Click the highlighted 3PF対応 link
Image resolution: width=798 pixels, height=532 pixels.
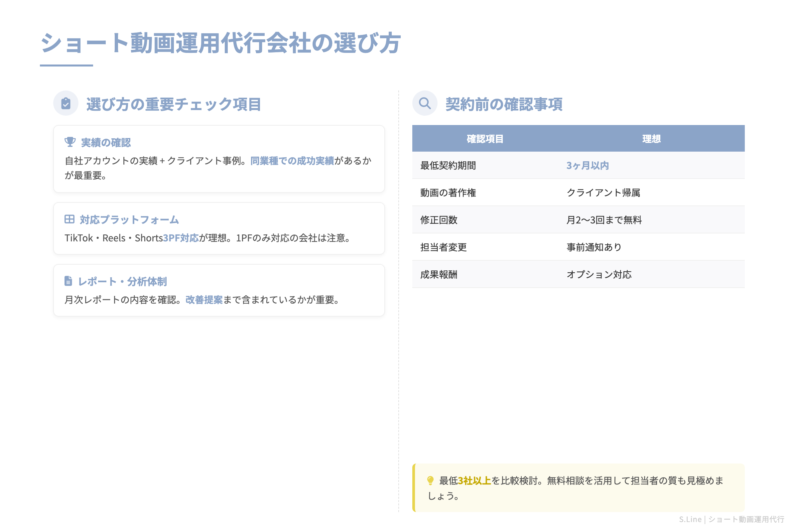point(181,238)
